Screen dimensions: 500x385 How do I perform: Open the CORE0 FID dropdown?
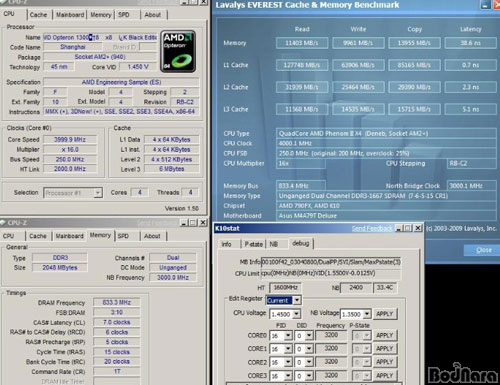click(x=288, y=335)
